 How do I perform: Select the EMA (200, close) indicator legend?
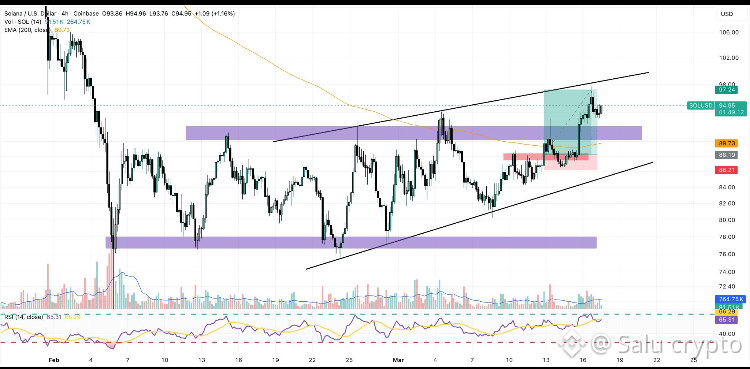[28, 30]
